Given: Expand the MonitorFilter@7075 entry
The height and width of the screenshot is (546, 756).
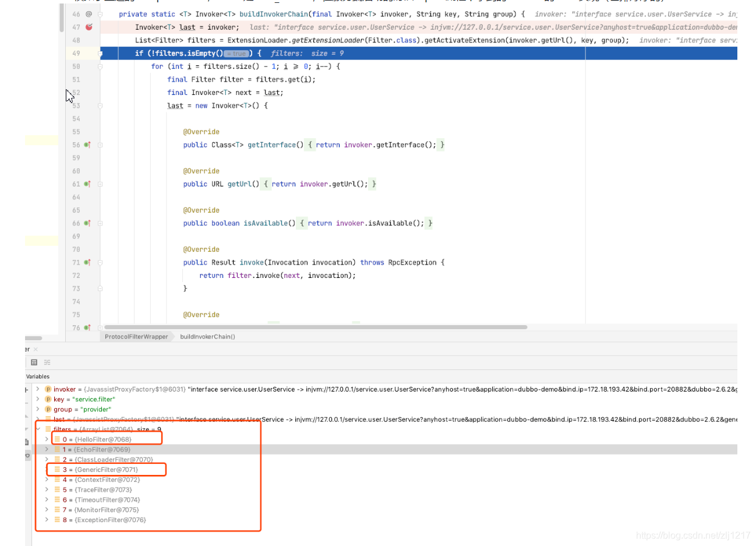Looking at the screenshot, I should (x=47, y=509).
